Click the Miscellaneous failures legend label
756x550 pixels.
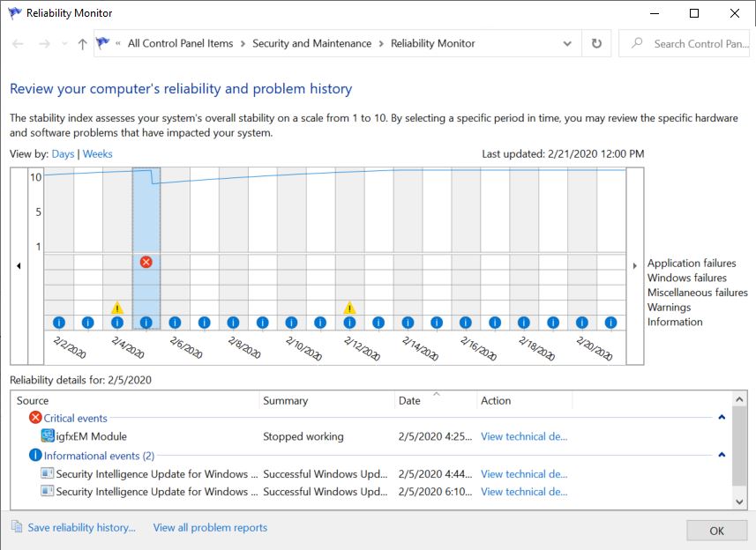pyautogui.click(x=697, y=293)
